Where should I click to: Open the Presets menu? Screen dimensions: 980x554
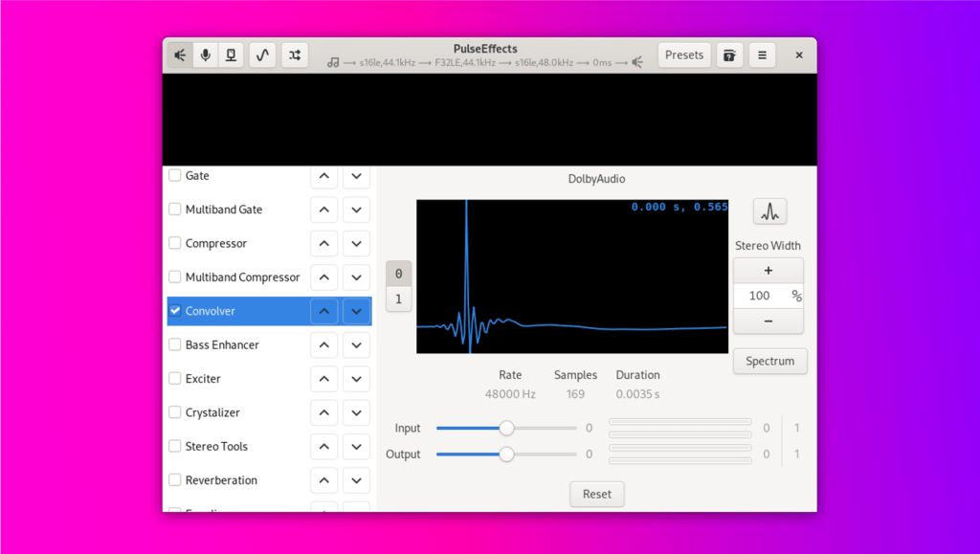684,55
